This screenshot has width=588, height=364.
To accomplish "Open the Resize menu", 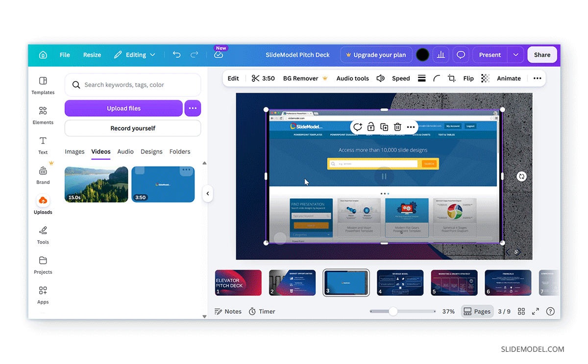I will 92,55.
